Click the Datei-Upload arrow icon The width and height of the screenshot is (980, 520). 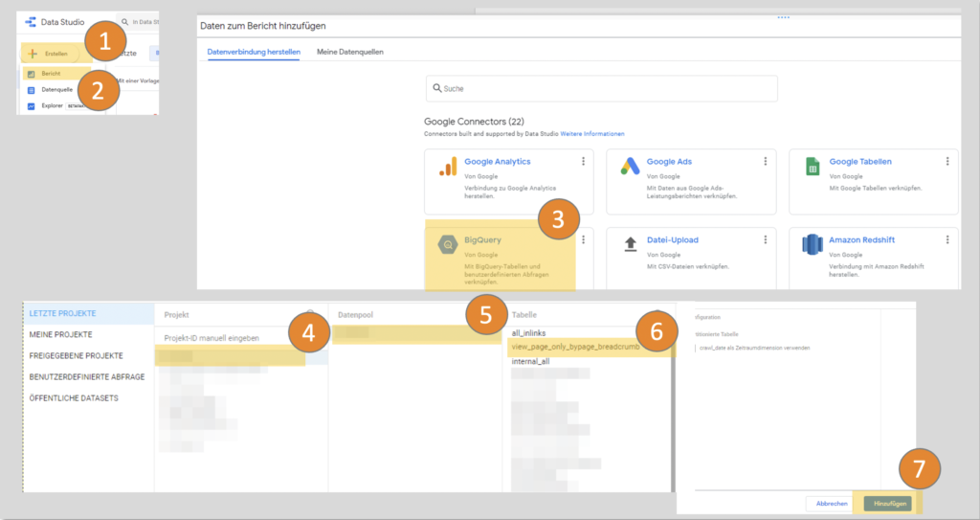pos(630,244)
